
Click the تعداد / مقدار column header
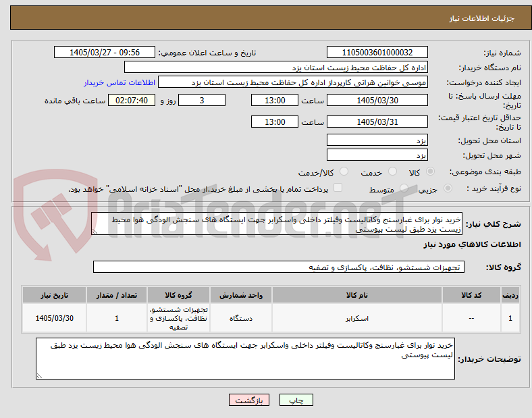[x=117, y=295]
